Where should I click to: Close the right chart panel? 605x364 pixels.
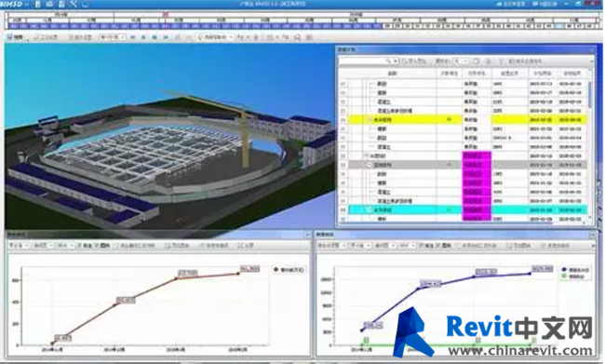(592, 235)
